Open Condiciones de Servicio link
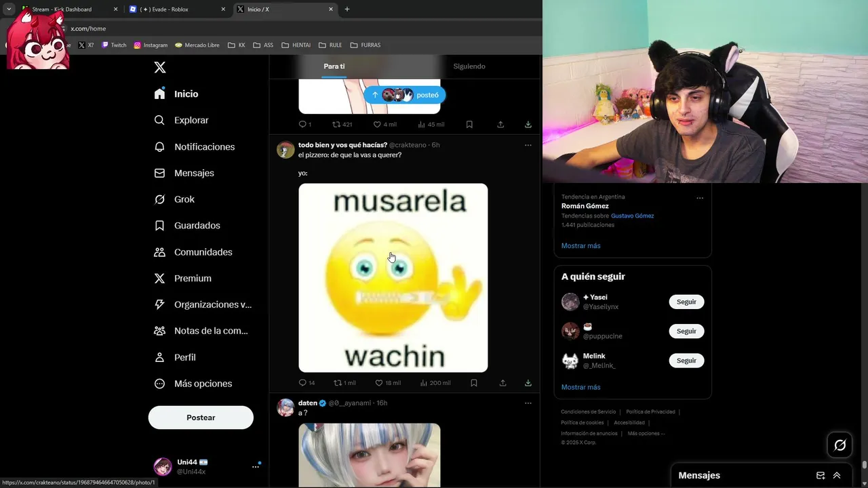 point(589,411)
